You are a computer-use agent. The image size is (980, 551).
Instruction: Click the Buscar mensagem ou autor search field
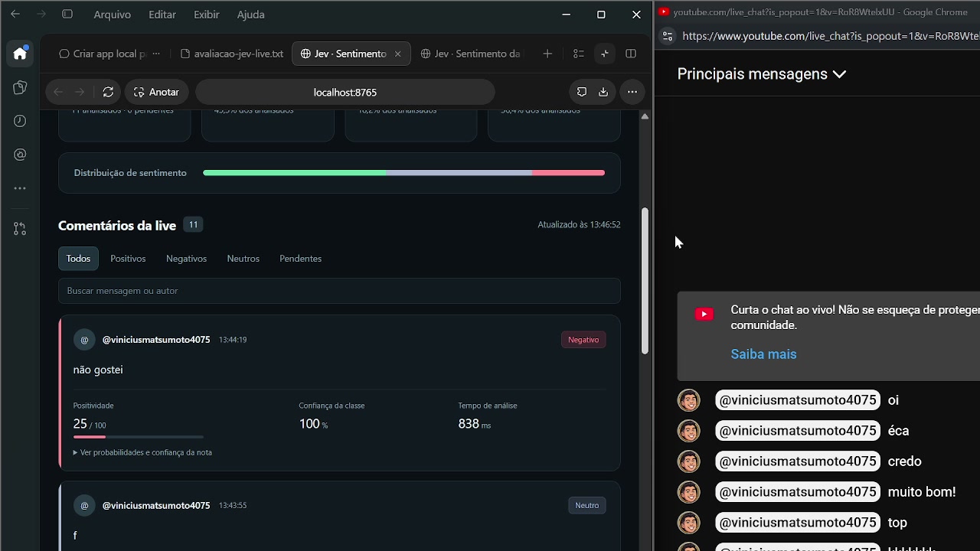pos(339,291)
